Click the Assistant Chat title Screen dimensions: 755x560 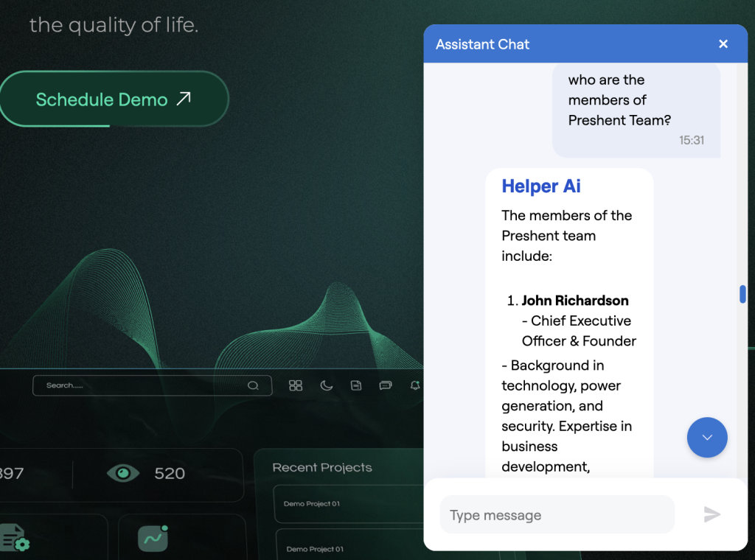click(482, 44)
